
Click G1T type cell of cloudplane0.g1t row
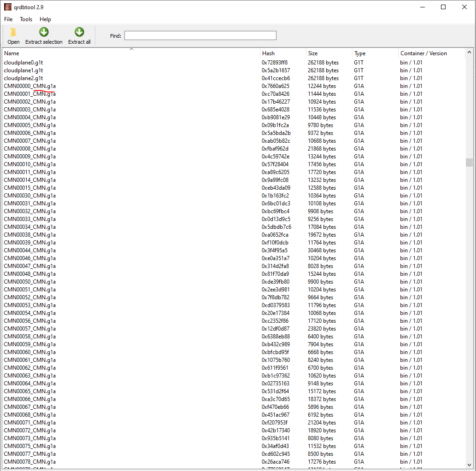(358, 63)
